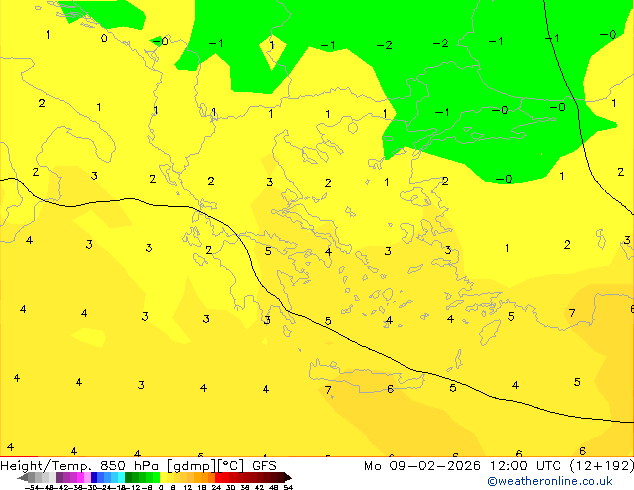
Task: Click the dark purple swatch in the legend
Action: (59, 477)
